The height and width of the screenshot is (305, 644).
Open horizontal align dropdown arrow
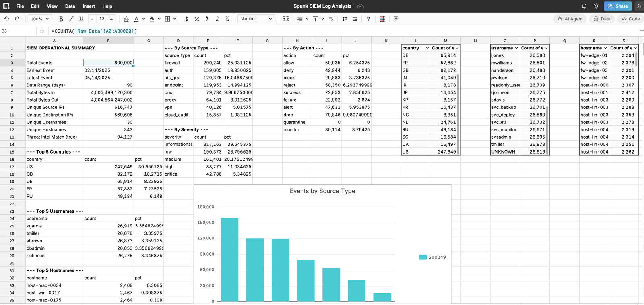click(307, 19)
